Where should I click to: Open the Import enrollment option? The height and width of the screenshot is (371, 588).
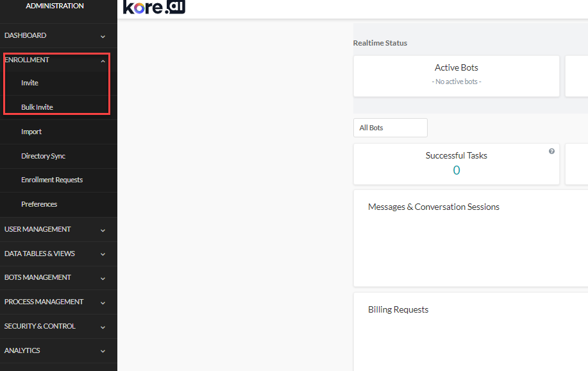pyautogui.click(x=31, y=132)
